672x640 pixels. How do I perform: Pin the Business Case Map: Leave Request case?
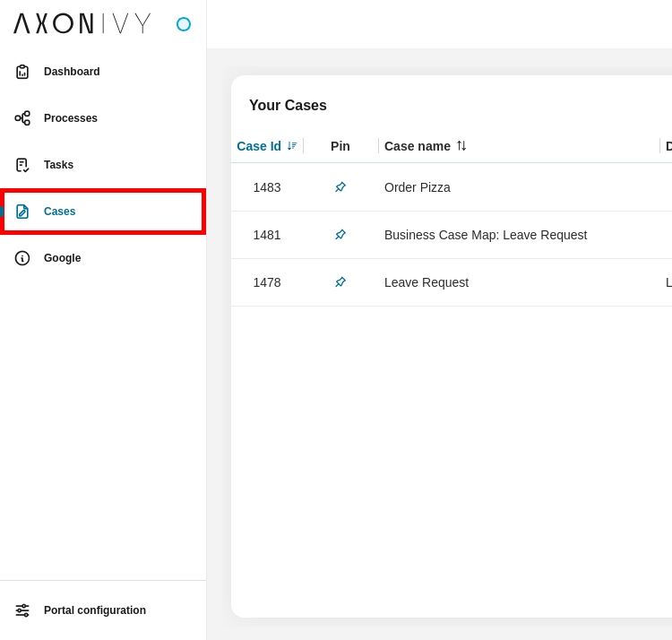[340, 235]
